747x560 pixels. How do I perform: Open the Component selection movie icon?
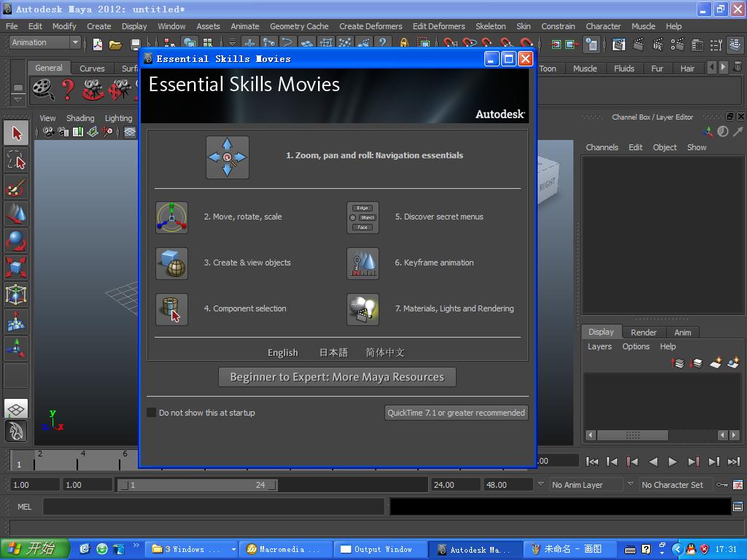[x=171, y=309]
